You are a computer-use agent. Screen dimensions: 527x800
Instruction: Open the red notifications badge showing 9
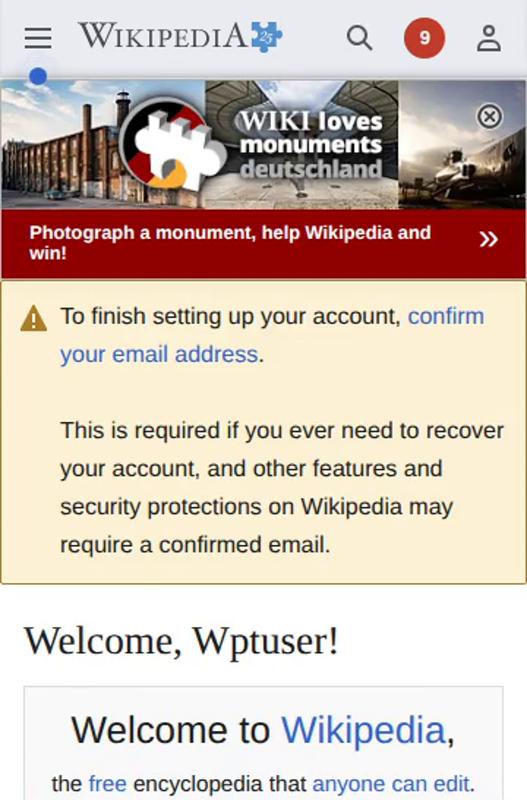[424, 38]
